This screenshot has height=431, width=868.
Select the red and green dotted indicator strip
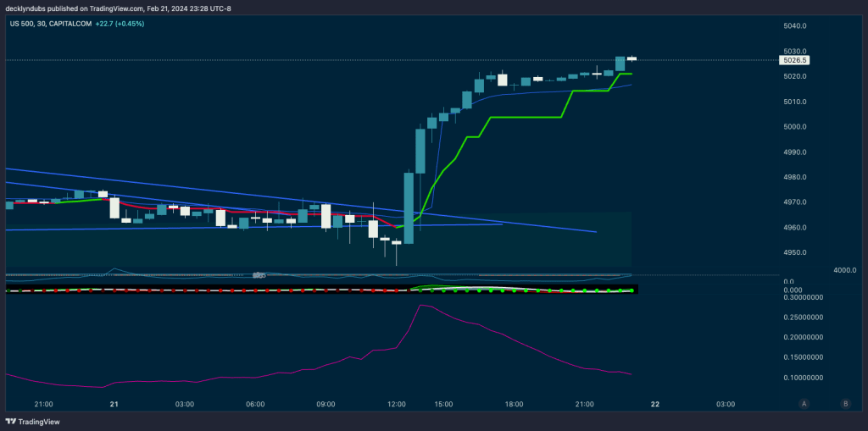[322, 290]
